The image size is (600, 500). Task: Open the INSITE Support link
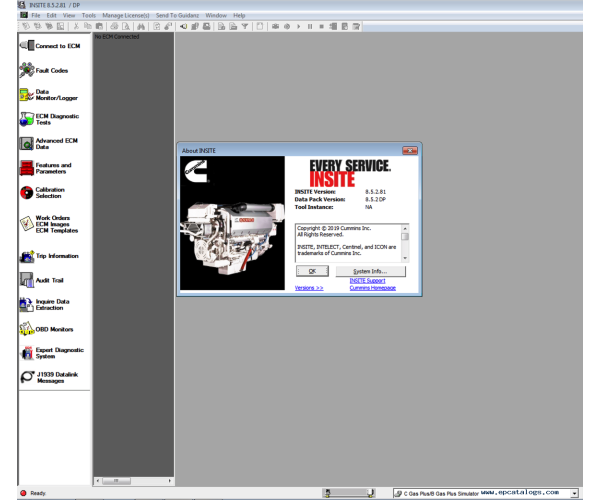[x=367, y=280]
